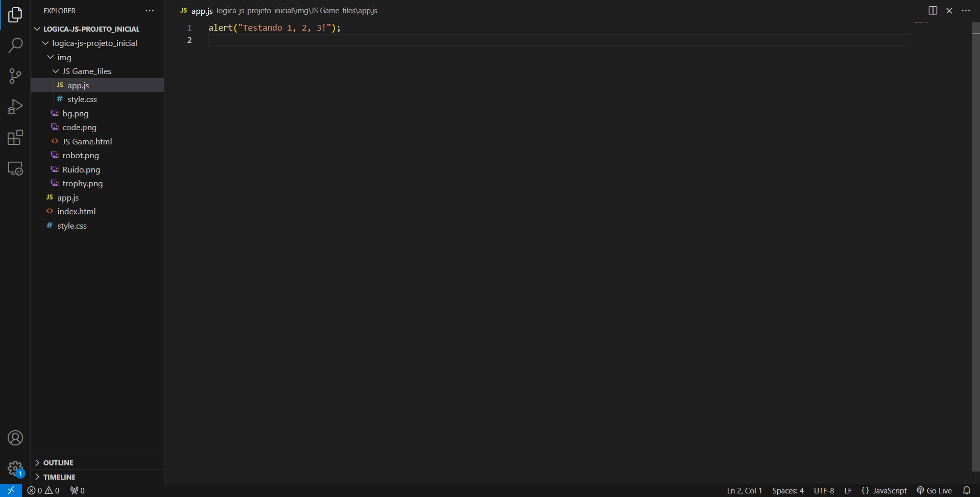Click the Explorer views and more actions ellipsis
The image size is (980, 497).
pos(150,11)
